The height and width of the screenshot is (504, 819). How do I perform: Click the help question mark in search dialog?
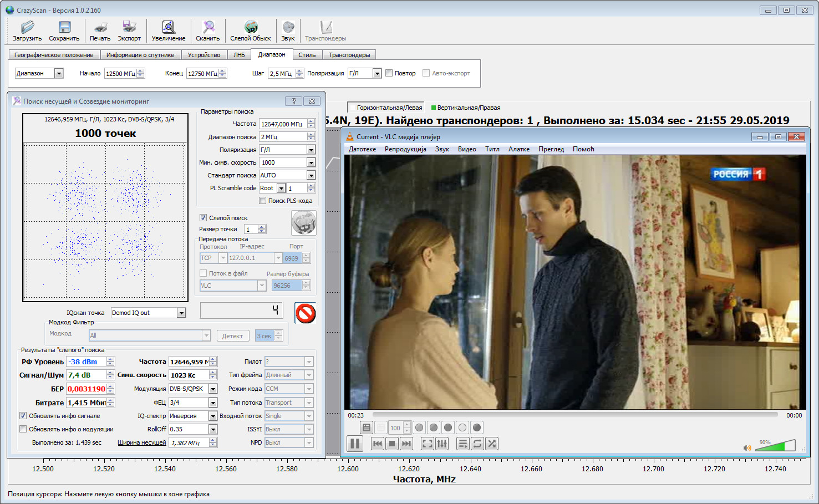tap(294, 101)
